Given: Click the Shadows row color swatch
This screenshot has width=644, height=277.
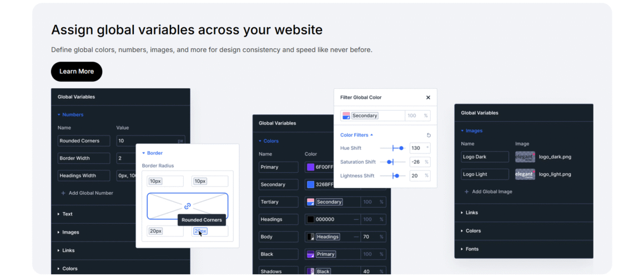Looking at the screenshot, I should tap(310, 271).
